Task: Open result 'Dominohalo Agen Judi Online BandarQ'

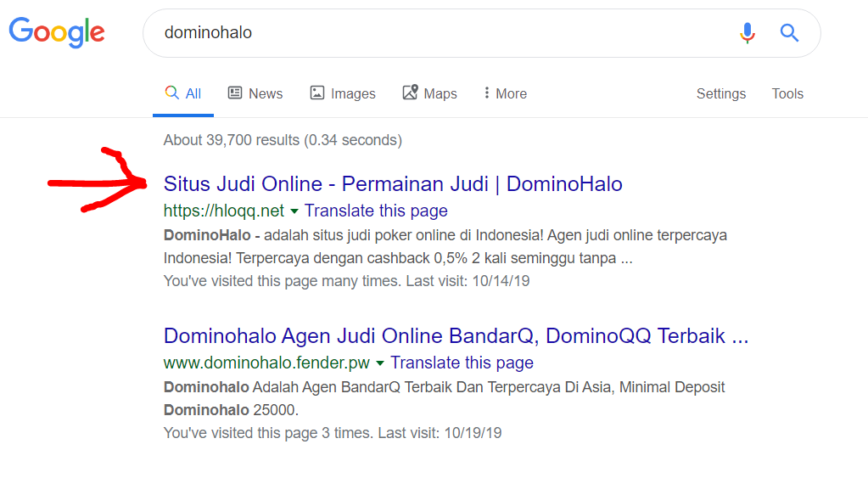Action: (x=456, y=335)
